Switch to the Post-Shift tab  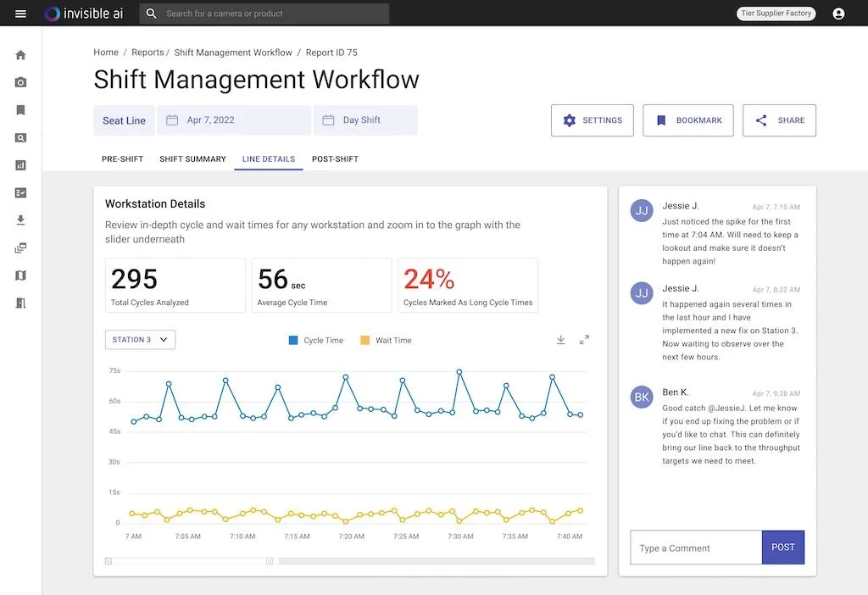[x=335, y=159]
